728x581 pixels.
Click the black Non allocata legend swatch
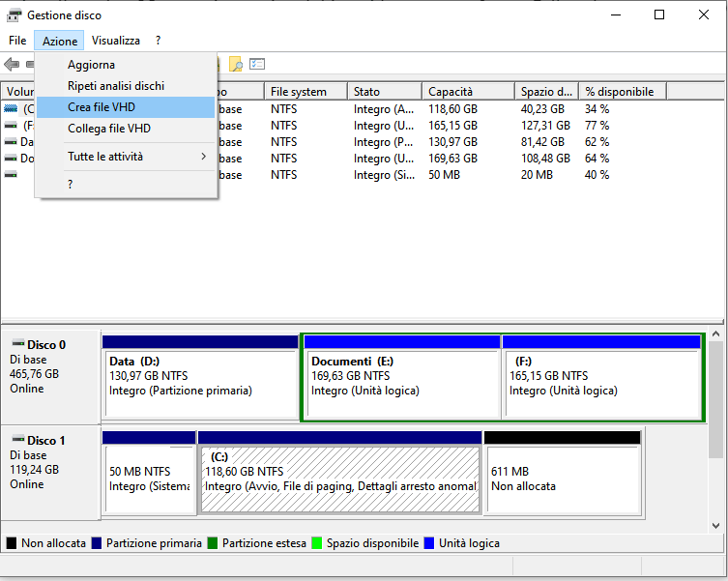12,543
